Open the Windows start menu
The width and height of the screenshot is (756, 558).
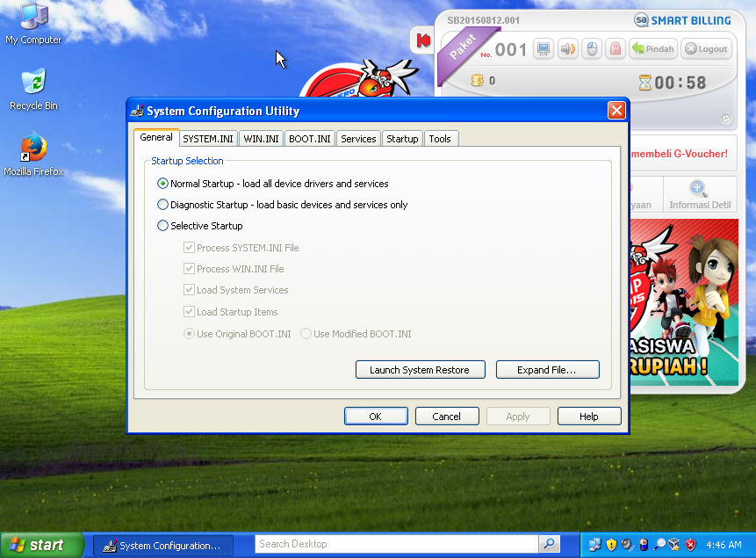click(x=42, y=545)
